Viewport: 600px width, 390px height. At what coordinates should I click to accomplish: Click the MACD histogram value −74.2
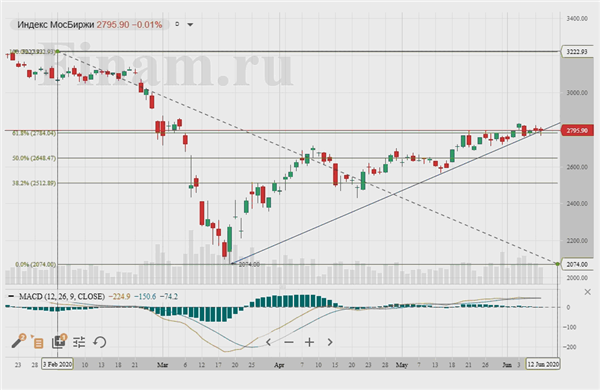tap(168, 296)
